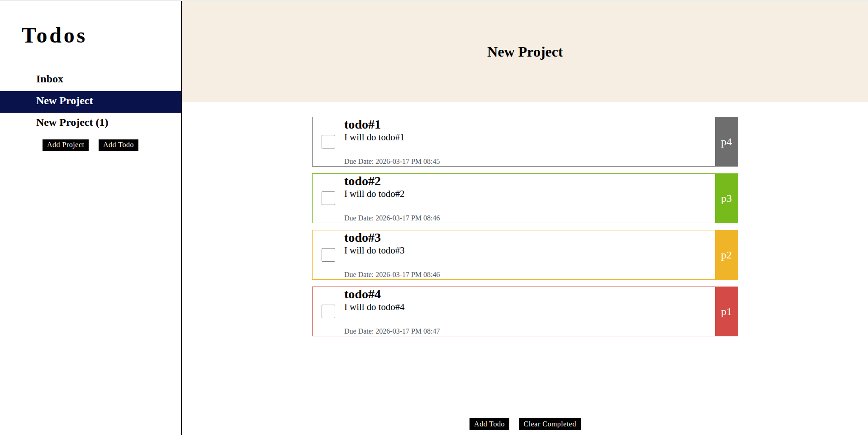
Task: Mark todo#2 as completed
Action: 328,198
